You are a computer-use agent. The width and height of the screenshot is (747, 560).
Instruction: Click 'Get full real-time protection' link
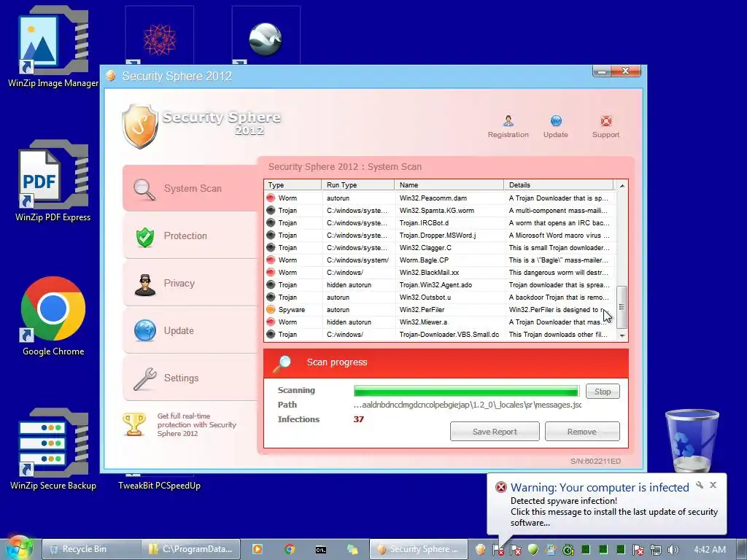(197, 424)
